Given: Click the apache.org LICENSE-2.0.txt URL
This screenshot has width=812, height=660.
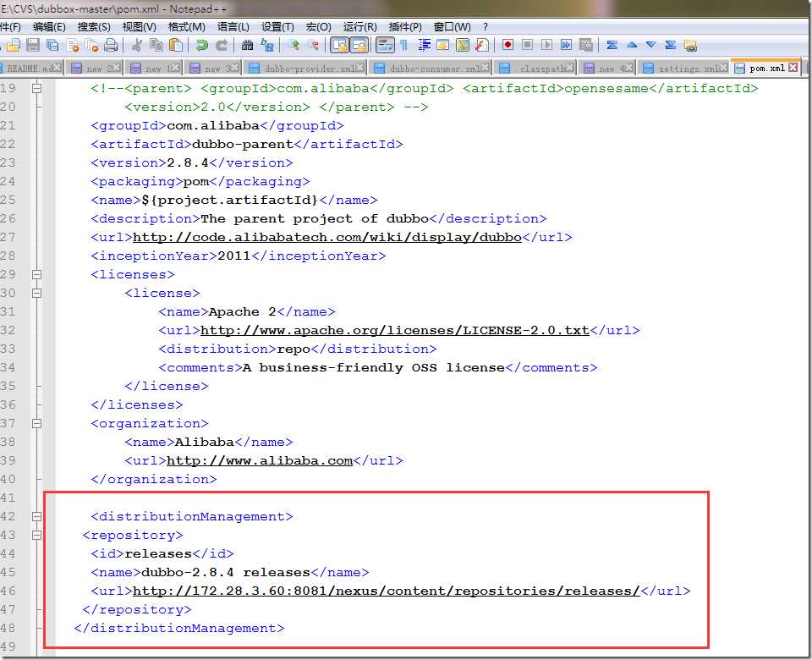Looking at the screenshot, I should (395, 331).
